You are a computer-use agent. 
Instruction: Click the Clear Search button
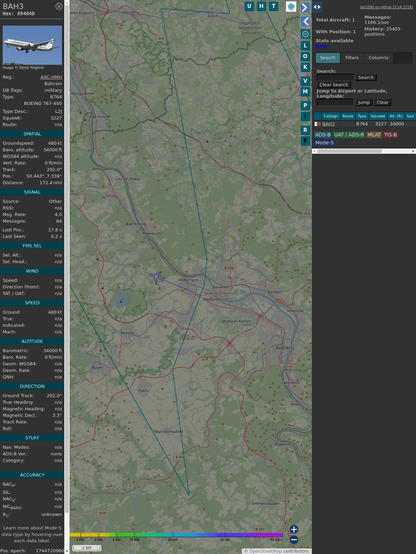[334, 85]
